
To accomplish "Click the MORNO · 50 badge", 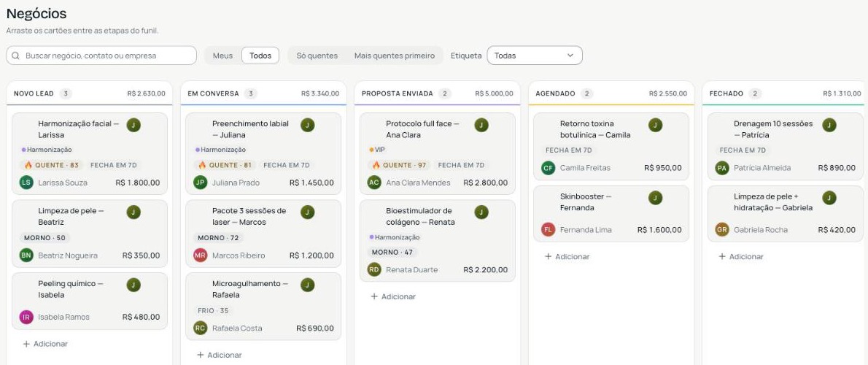I will coord(44,237).
